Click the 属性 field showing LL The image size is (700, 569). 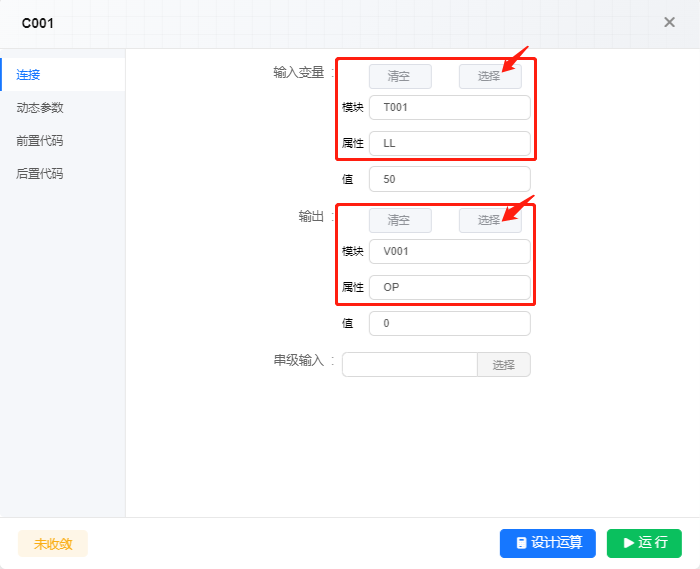[450, 143]
